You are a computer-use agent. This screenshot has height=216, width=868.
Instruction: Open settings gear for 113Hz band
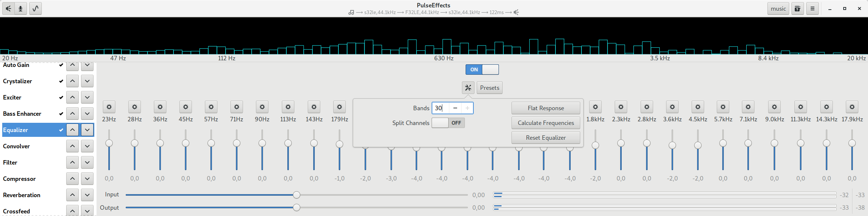pos(288,107)
